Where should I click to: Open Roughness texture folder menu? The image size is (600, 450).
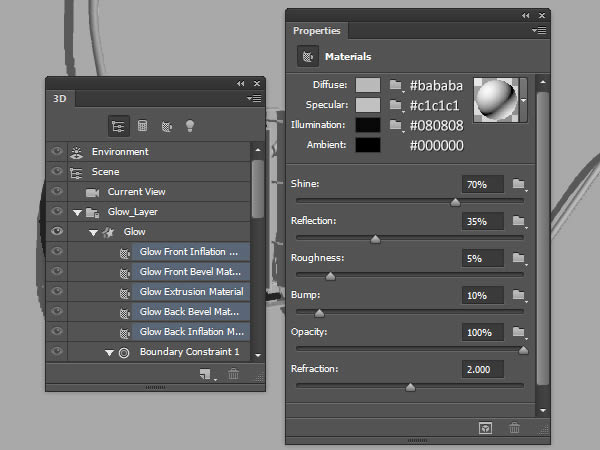point(520,258)
